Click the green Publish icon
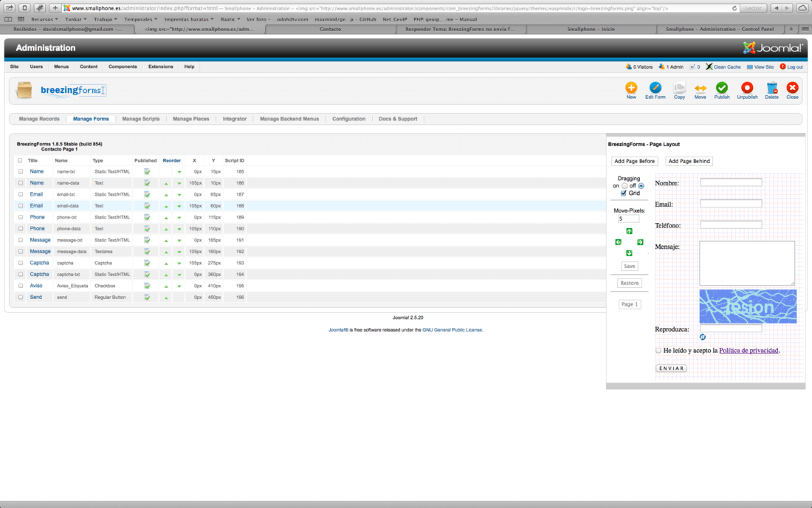The height and width of the screenshot is (508, 812). [722, 88]
